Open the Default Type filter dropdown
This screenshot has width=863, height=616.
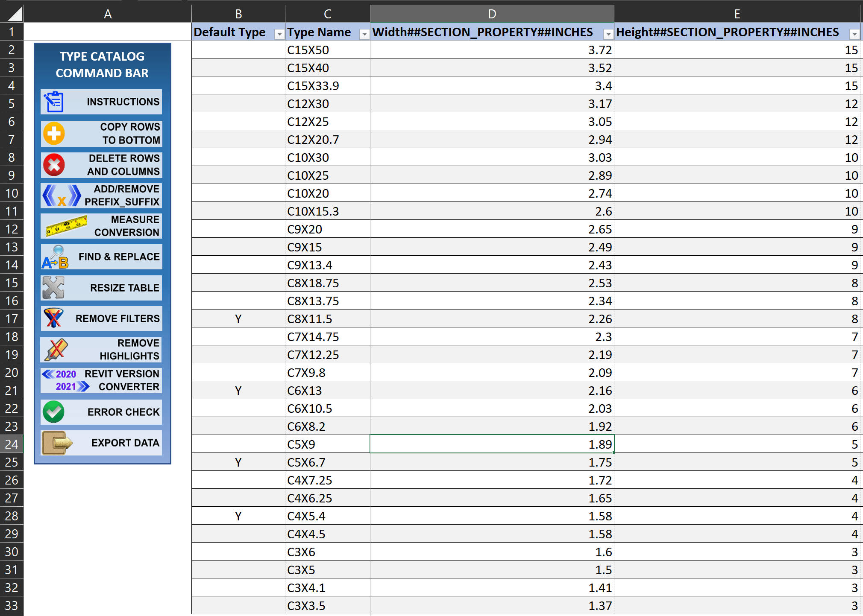[279, 34]
